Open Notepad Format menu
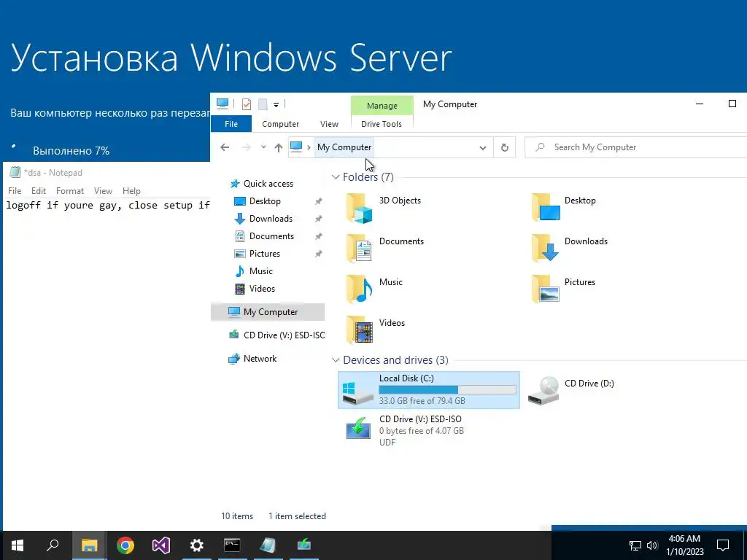The image size is (747, 560). 69,191
